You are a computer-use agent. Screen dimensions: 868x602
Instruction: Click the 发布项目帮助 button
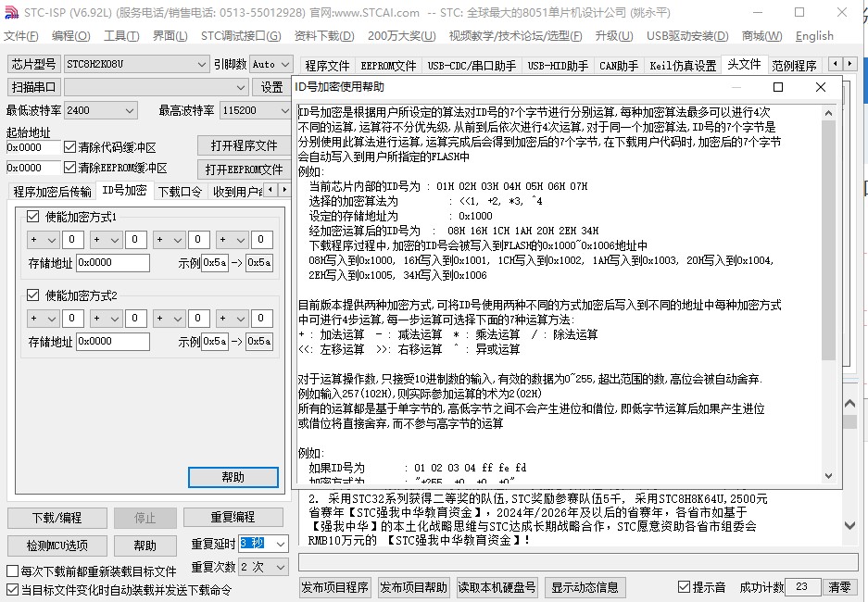(x=413, y=587)
